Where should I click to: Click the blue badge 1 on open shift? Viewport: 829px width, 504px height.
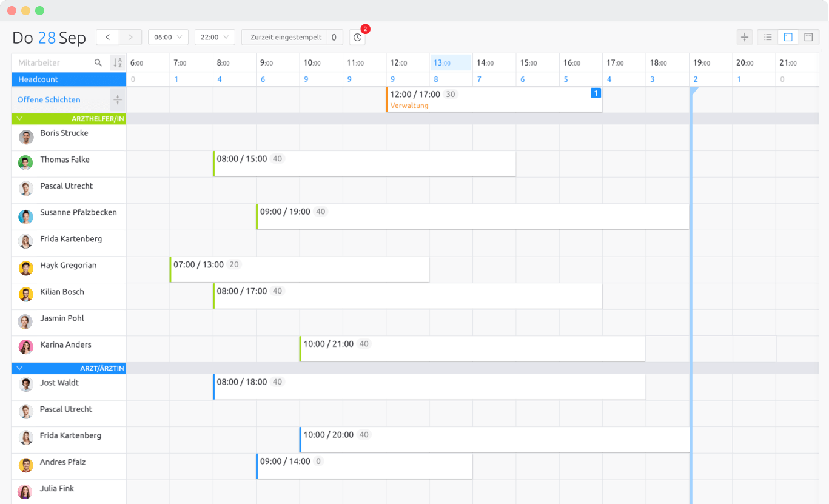coord(596,93)
